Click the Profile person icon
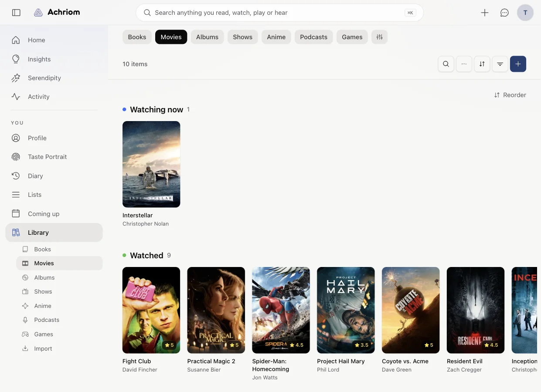Image resolution: width=541 pixels, height=392 pixels. point(16,138)
